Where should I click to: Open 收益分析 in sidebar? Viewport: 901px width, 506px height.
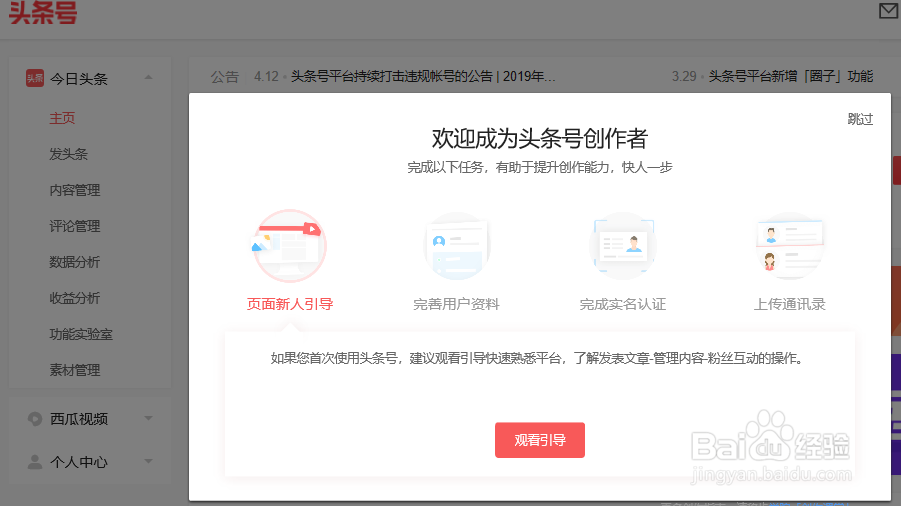(75, 298)
